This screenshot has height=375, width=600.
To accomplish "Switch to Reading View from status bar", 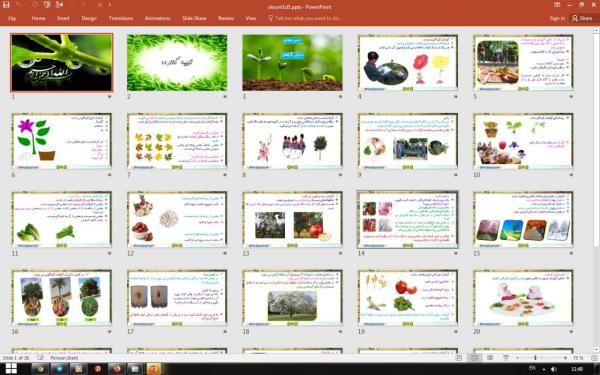I will point(490,358).
